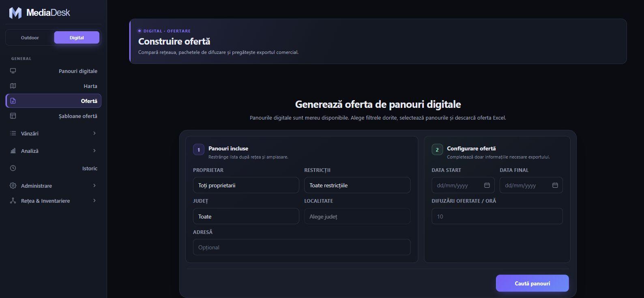
Task: Expand the Administrare menu chevron
Action: (94, 186)
